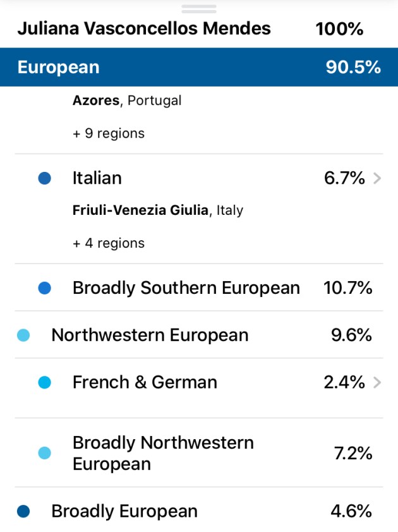This screenshot has width=398, height=532.
Task: Open the Friuli-Venezia Giulia, Italy region
Action: (x=157, y=210)
